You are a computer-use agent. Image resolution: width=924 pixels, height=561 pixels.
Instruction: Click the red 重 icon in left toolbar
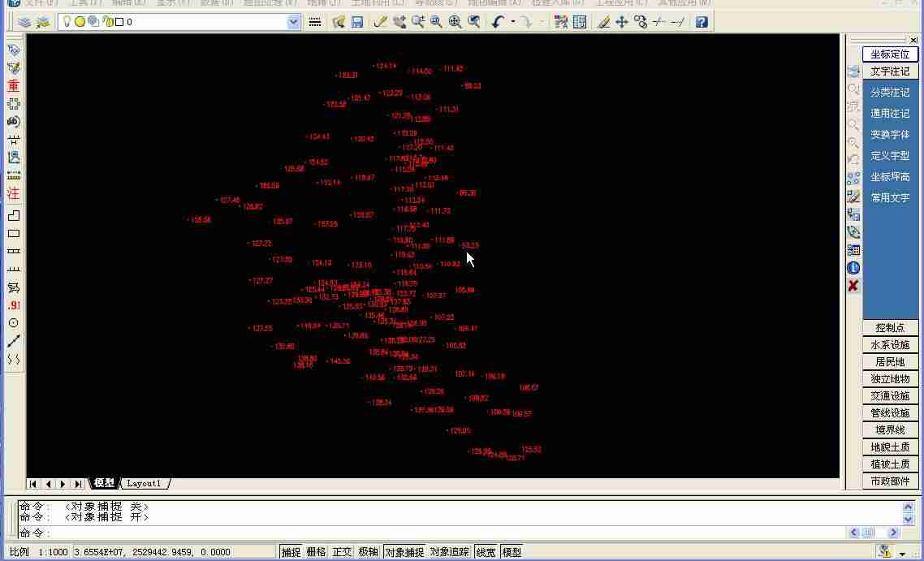(x=14, y=86)
